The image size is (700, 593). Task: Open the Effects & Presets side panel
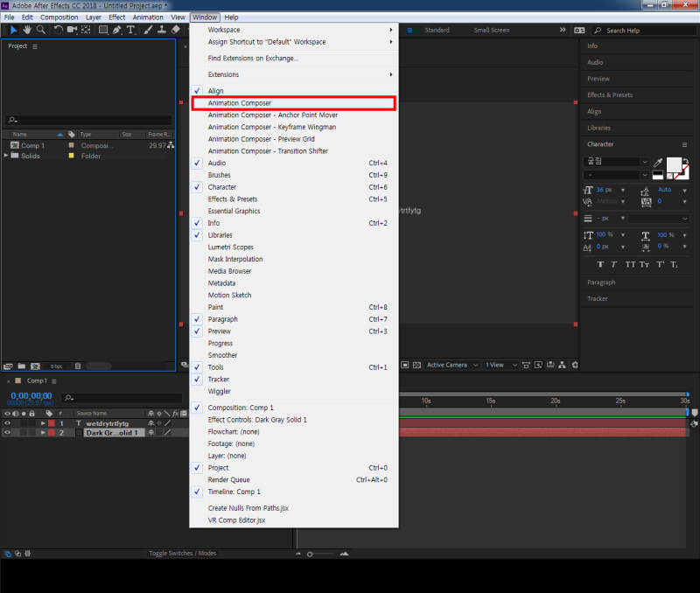click(610, 95)
